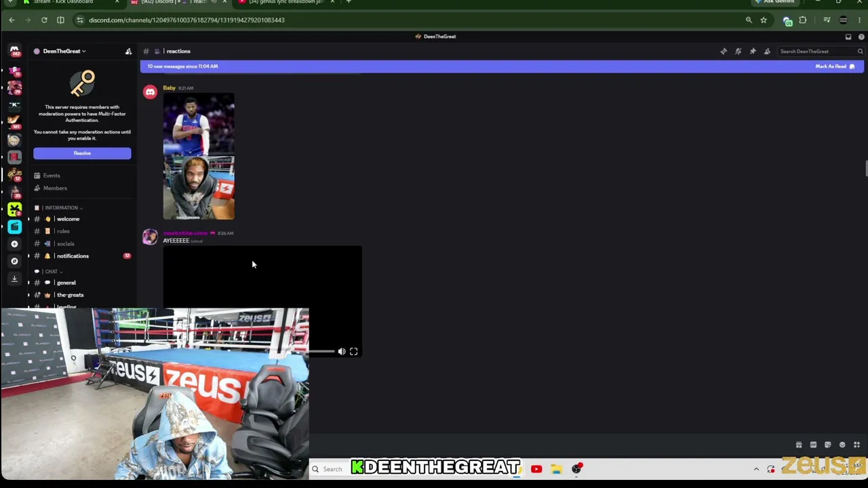Open File Explorer from the taskbar

[556, 469]
